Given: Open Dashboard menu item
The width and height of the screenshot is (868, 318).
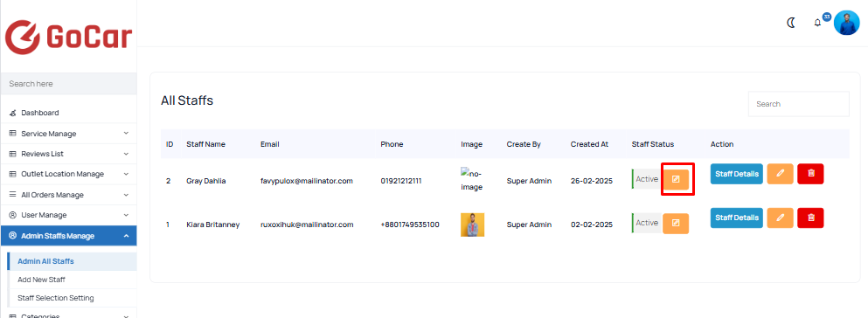Looking at the screenshot, I should tap(69, 113).
